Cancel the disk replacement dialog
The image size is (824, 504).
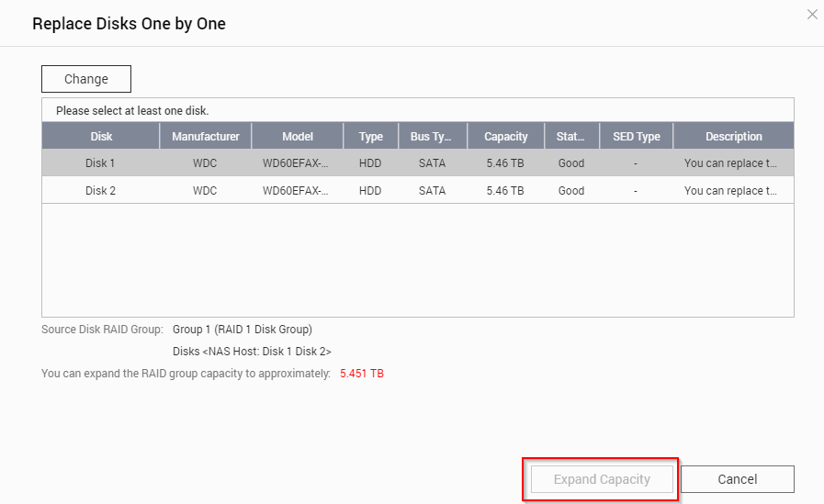click(x=738, y=479)
